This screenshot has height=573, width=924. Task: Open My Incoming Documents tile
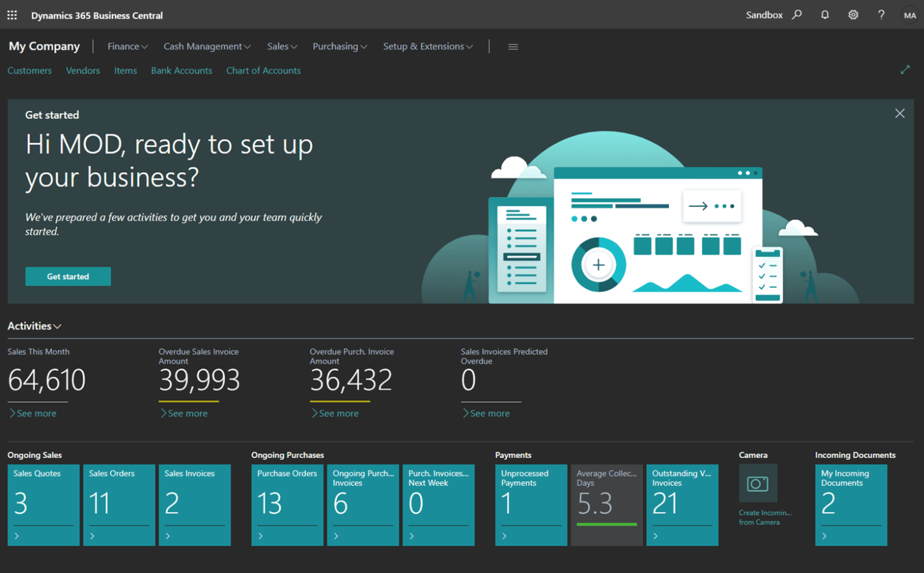pos(851,505)
